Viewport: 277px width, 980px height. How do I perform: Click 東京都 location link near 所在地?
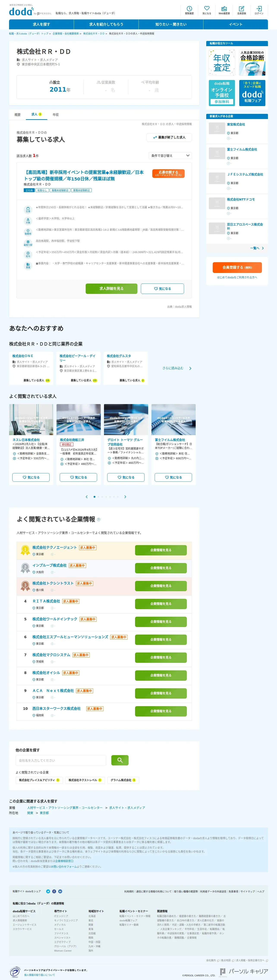click(x=44, y=813)
